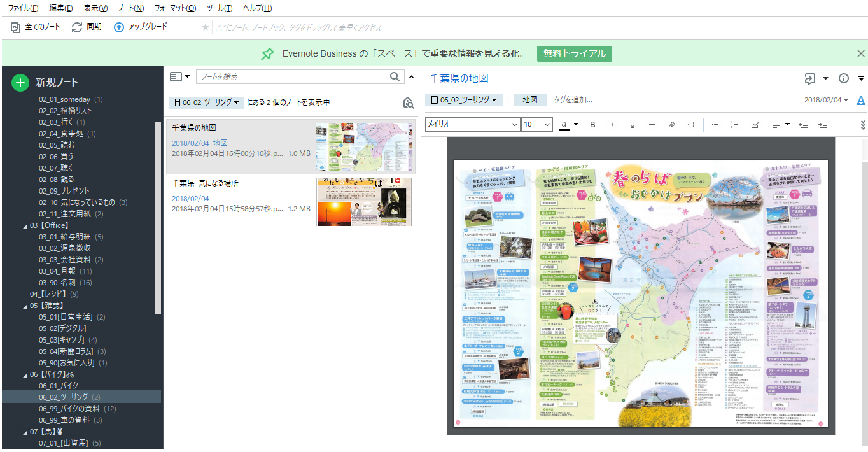Click the share note icon
868x452 pixels.
[x=809, y=78]
